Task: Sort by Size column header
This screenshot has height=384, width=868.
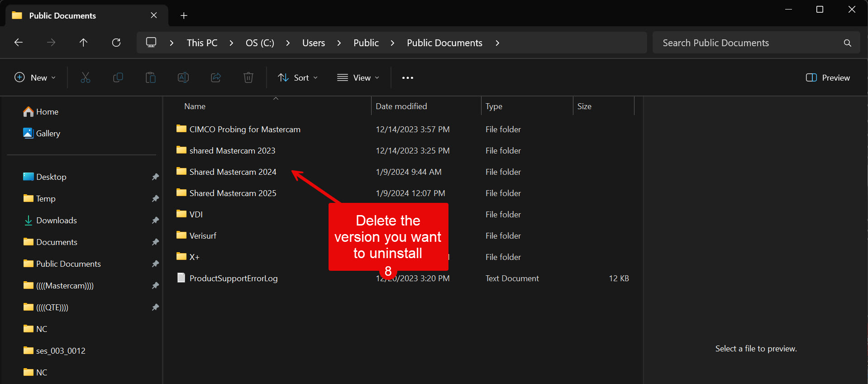Action: [584, 106]
